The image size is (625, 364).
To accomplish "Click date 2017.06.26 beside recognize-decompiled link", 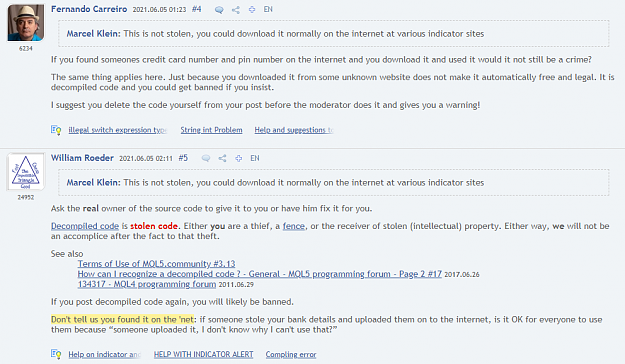I will 462,275.
